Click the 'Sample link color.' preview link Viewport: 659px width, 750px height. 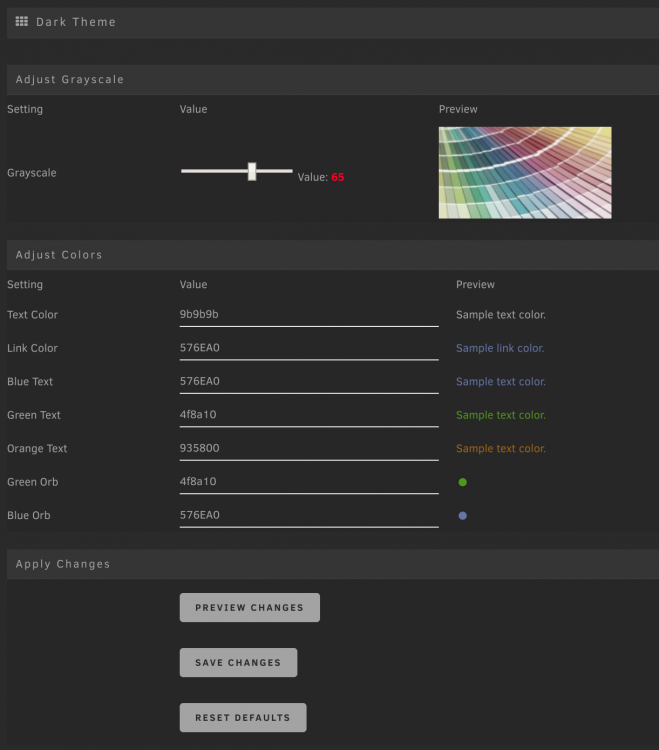[x=500, y=348]
